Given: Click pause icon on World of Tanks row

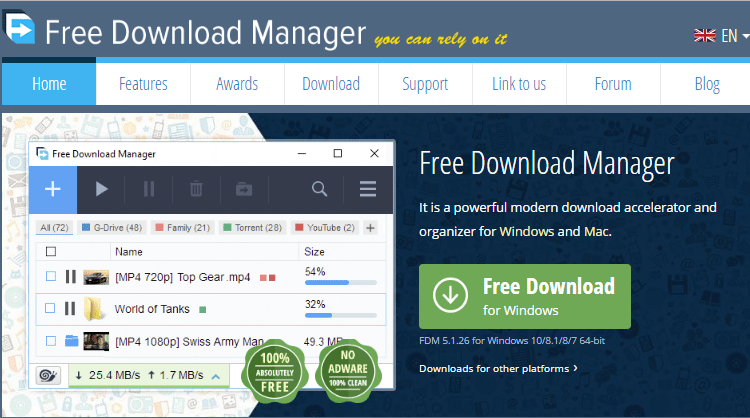Looking at the screenshot, I should pyautogui.click(x=70, y=308).
